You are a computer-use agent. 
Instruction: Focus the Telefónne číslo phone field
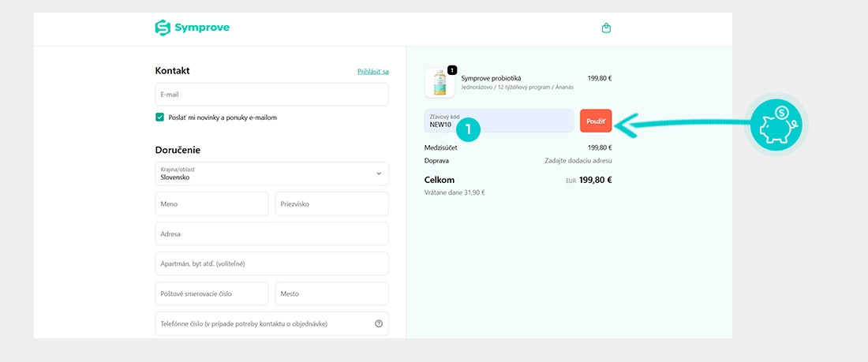[x=271, y=324]
